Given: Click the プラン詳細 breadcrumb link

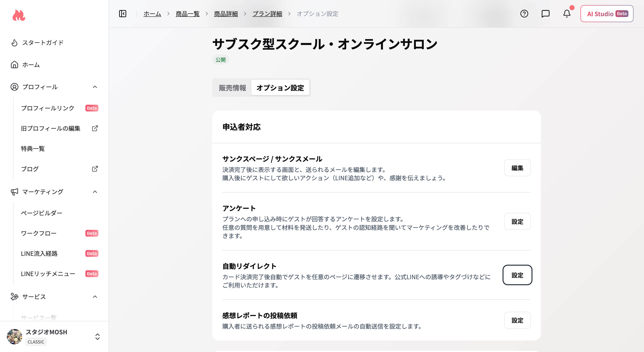Looking at the screenshot, I should click(x=267, y=14).
